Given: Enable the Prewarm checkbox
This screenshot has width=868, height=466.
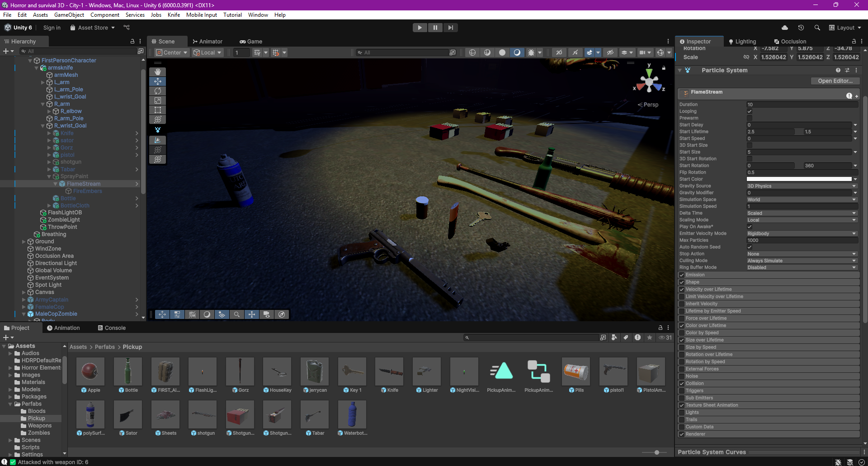Looking at the screenshot, I should click(750, 118).
